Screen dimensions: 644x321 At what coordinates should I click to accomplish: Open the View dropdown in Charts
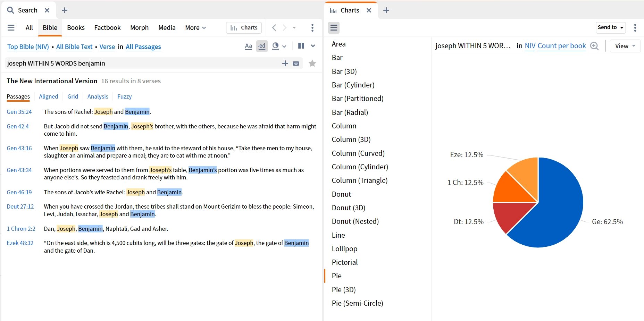click(x=625, y=46)
